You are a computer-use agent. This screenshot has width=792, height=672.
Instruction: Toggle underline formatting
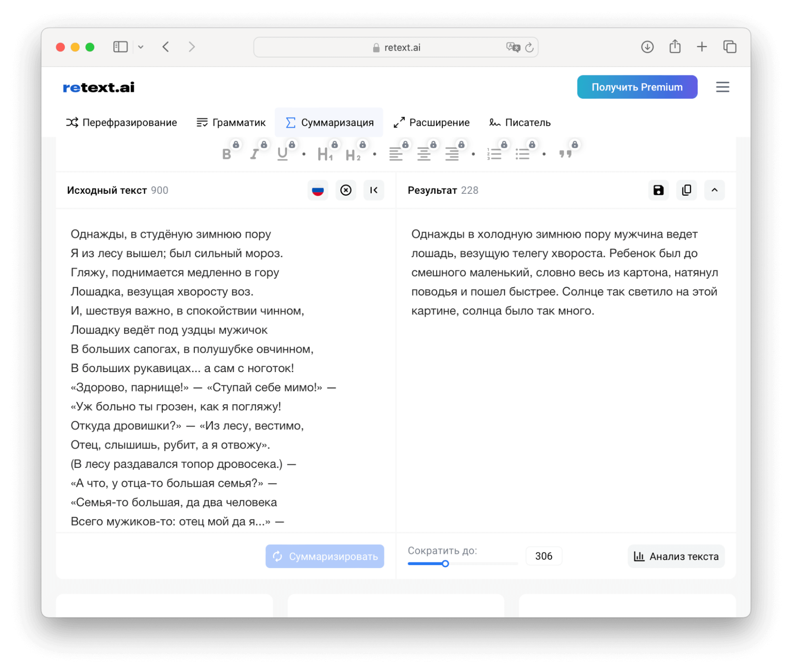[282, 154]
